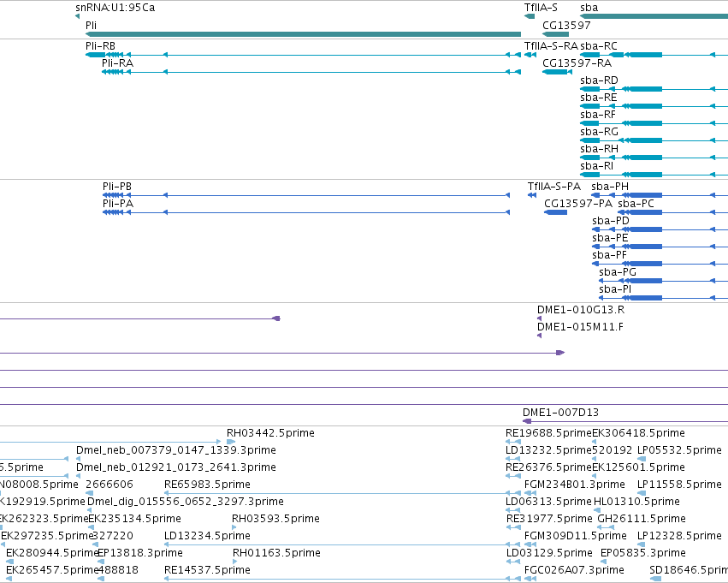Select the TfIIA-S-RA transcript label

point(551,46)
